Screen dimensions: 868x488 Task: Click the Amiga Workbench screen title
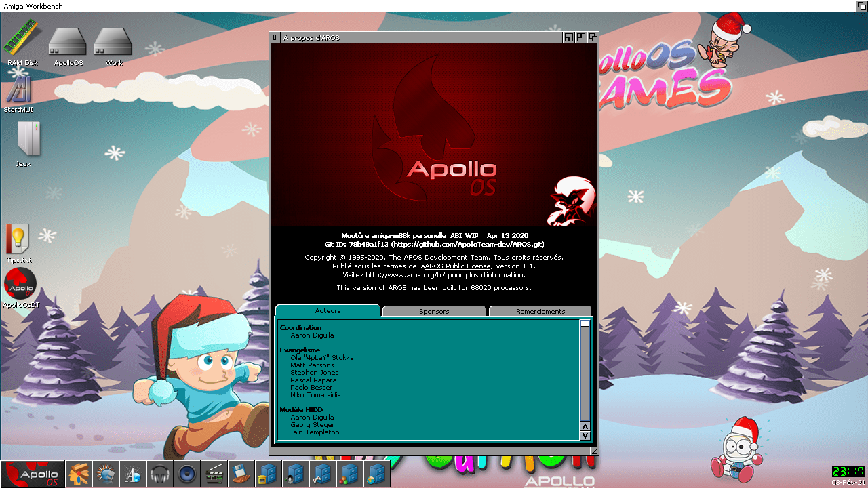tap(33, 6)
